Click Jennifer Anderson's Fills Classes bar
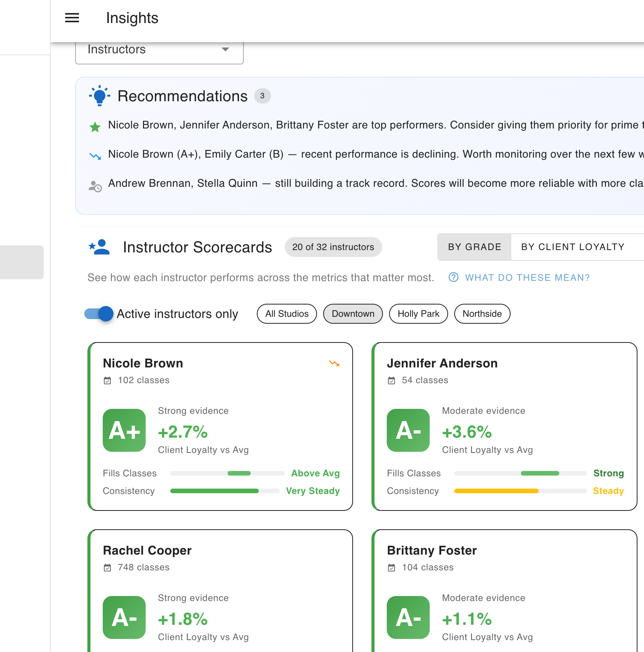Viewport: 644px width, 652px height. [x=521, y=473]
